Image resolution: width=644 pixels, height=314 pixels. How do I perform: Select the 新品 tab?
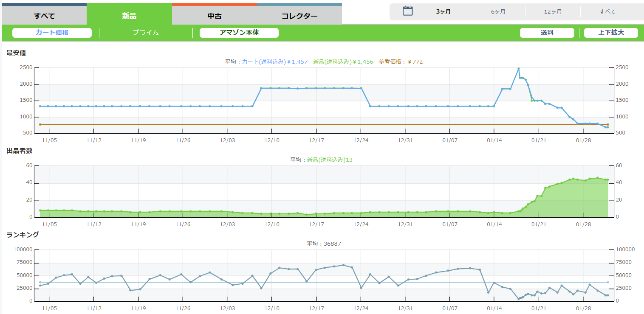(x=129, y=16)
